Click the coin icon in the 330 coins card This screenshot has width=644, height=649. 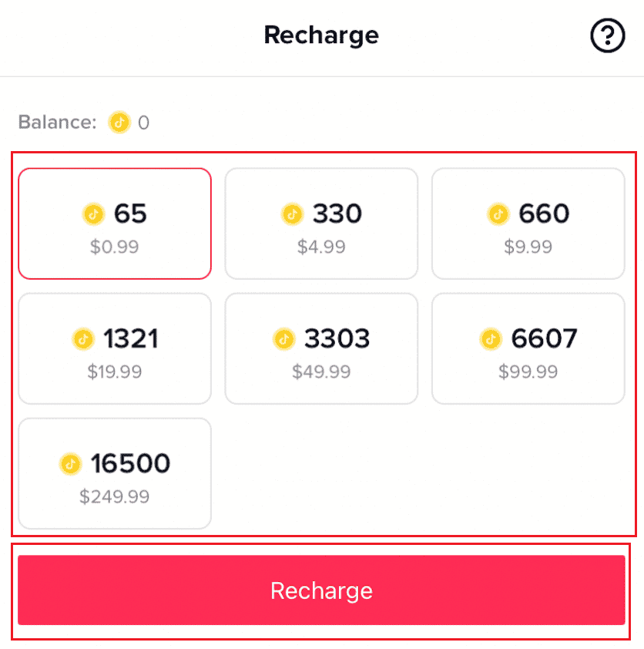(293, 214)
